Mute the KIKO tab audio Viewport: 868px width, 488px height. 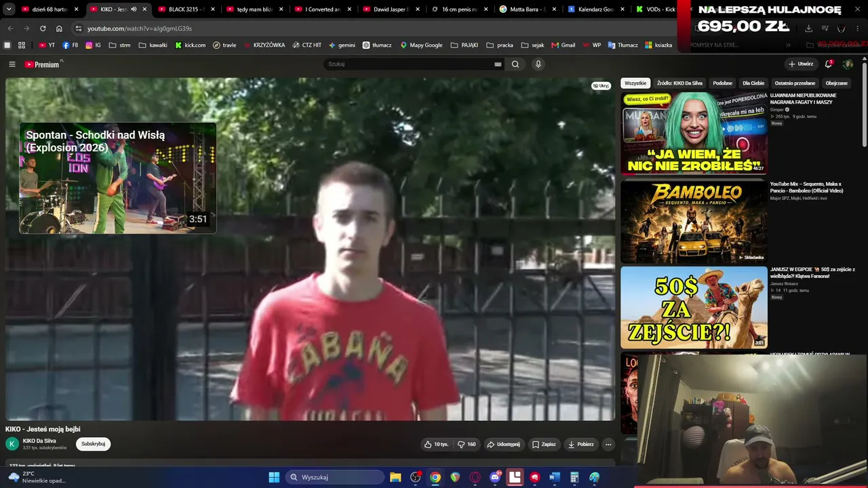coord(134,9)
